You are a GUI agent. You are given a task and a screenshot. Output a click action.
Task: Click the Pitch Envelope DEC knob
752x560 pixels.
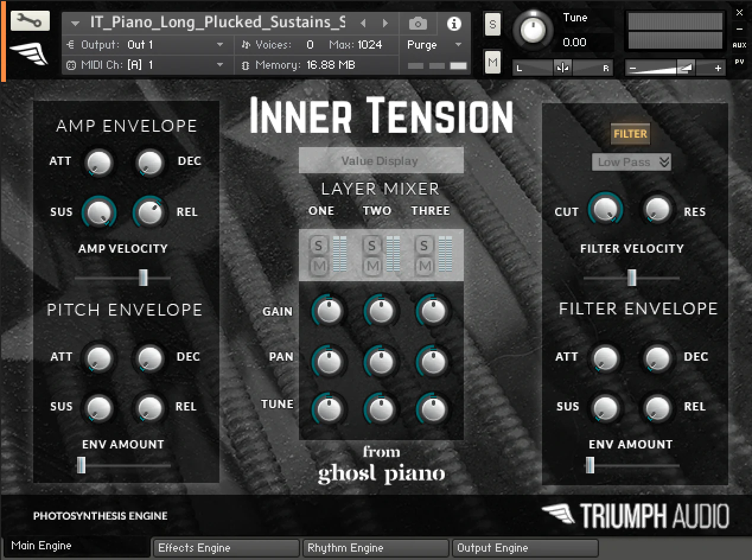click(x=150, y=357)
